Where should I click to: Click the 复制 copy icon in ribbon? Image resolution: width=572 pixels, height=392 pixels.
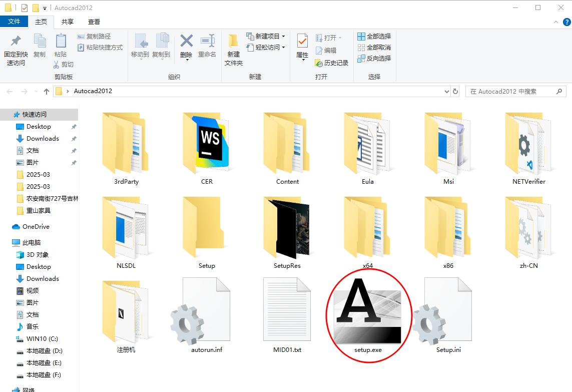click(x=40, y=41)
